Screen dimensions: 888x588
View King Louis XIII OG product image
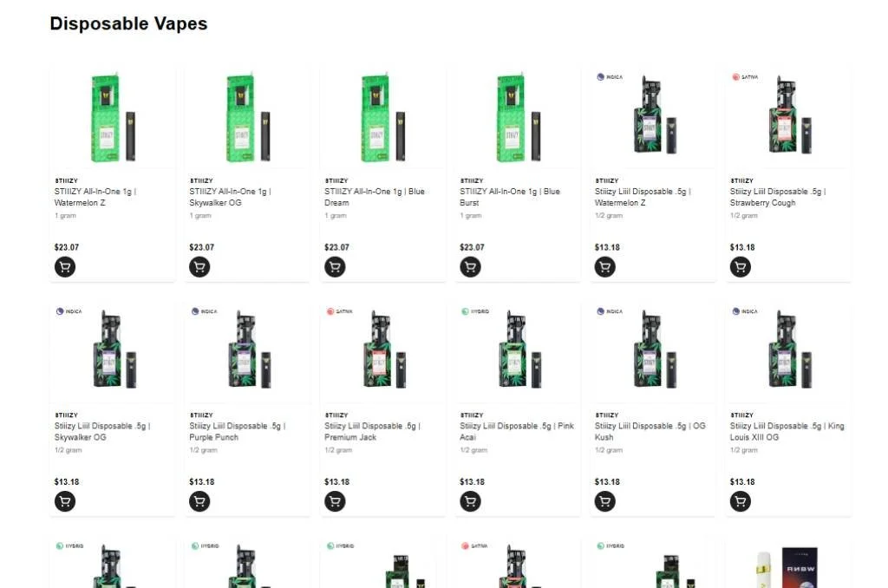click(x=788, y=351)
